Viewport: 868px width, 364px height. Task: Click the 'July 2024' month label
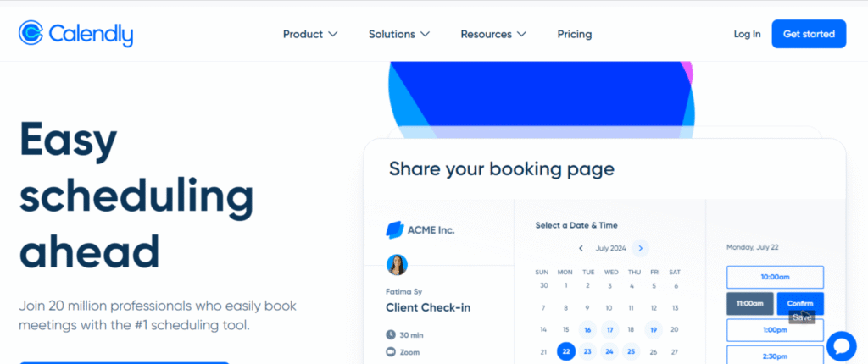[x=610, y=248]
